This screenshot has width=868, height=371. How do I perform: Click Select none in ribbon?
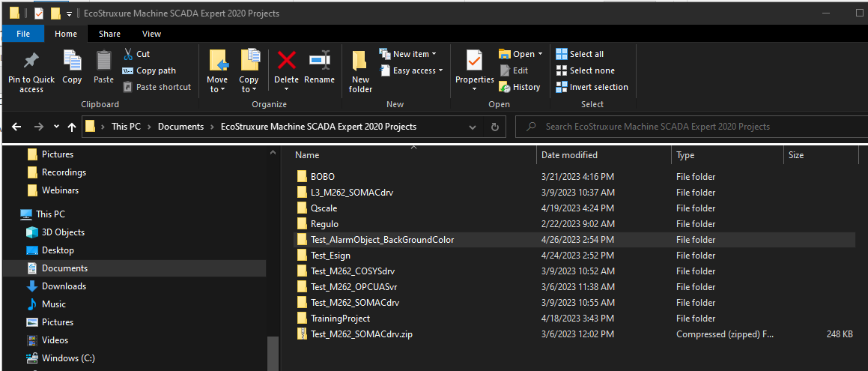point(585,70)
